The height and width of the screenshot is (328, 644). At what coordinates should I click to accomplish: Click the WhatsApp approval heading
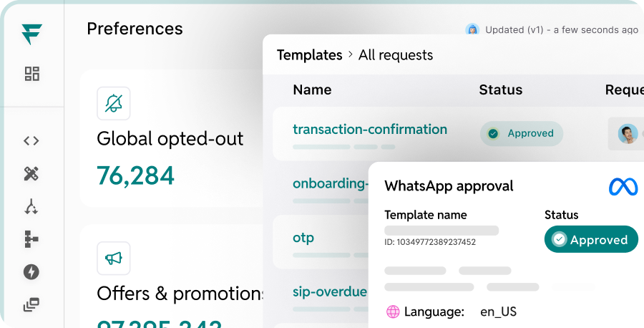[449, 186]
